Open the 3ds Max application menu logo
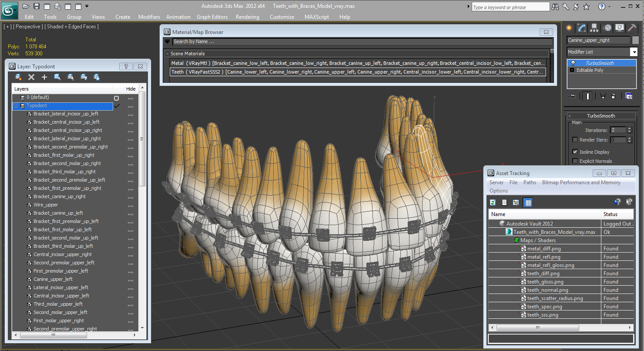 pos(10,10)
